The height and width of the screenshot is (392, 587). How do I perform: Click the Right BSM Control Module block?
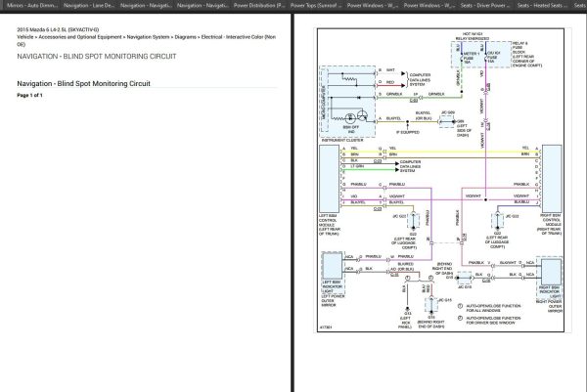coord(552,179)
